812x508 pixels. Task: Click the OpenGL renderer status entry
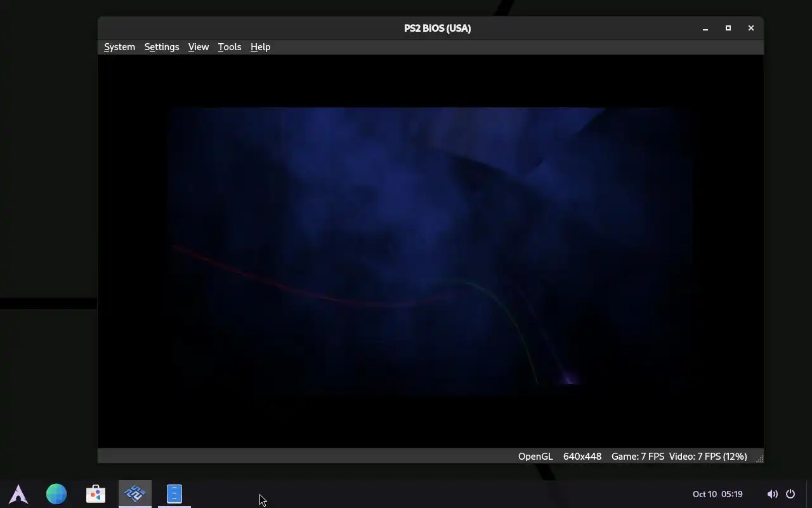(535, 457)
